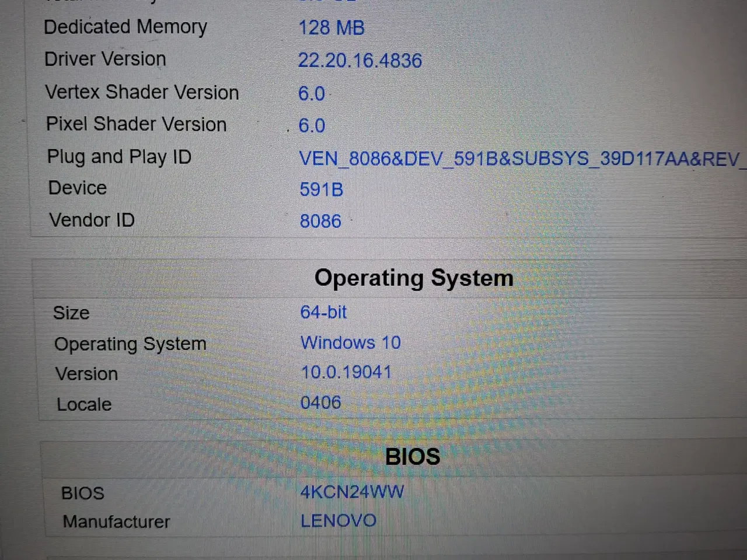Select the VEN_8086&DEV_591B Plug and Play value
The image size is (747, 560).
point(522,159)
